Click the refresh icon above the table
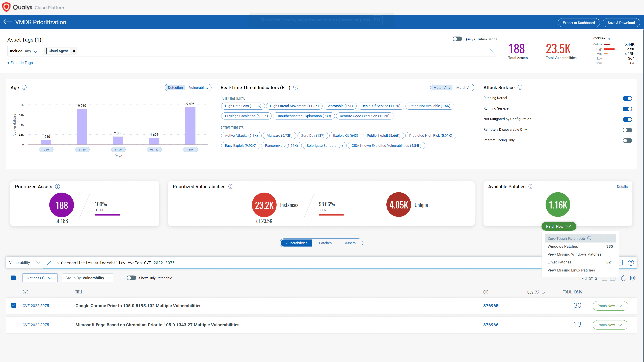 pyautogui.click(x=624, y=278)
